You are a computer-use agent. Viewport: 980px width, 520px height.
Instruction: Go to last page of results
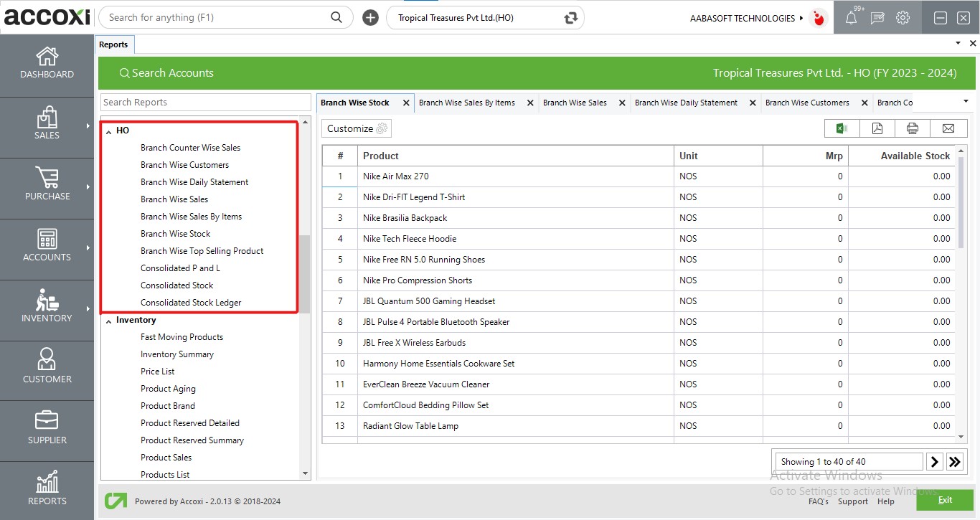954,462
